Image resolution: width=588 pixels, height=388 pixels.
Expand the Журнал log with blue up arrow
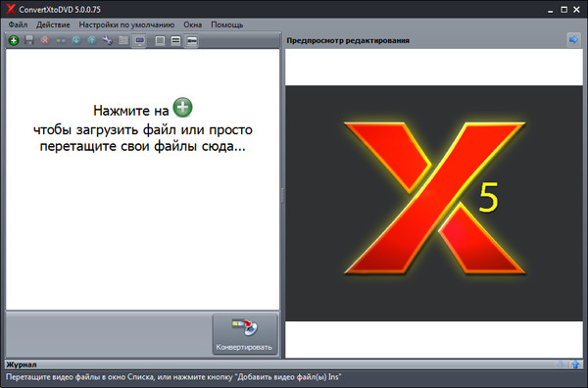[x=575, y=364]
